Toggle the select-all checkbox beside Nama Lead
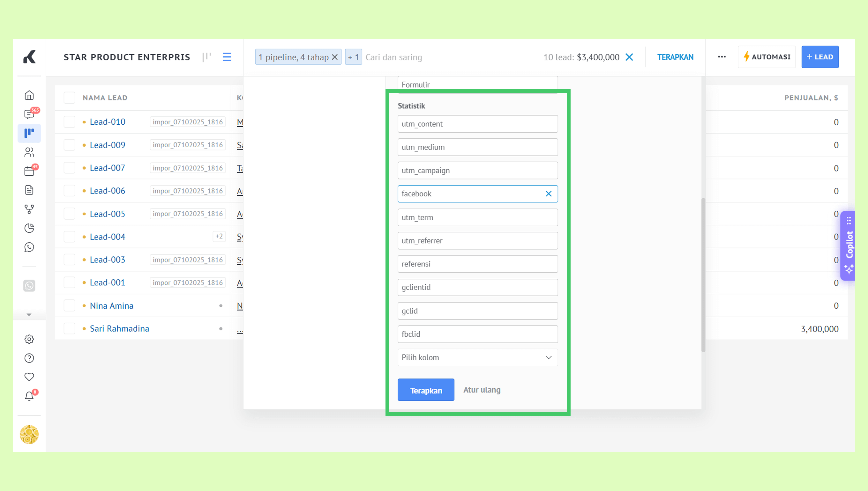 coord(70,98)
